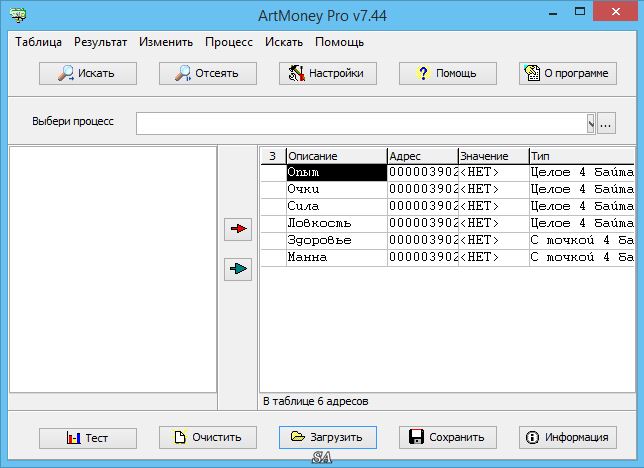Click the Сохранить save button
644x468 pixels.
[448, 437]
